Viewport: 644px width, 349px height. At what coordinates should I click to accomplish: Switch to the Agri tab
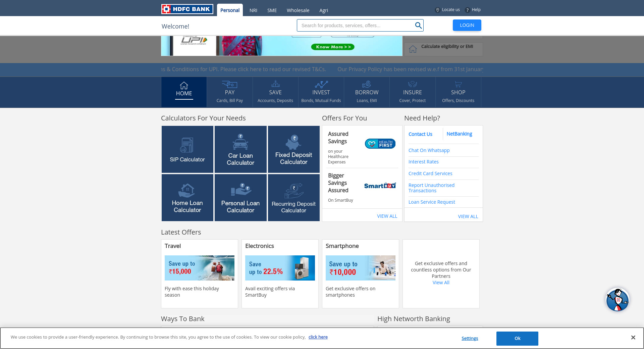pos(324,10)
